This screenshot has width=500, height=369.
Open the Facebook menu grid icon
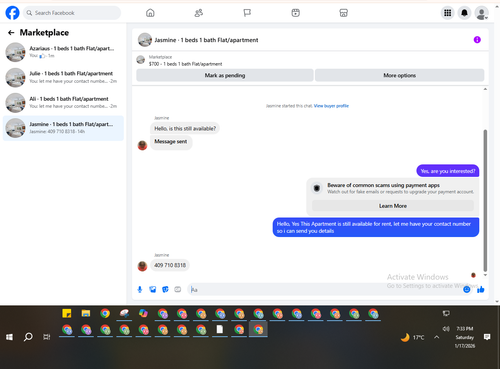[x=448, y=13]
